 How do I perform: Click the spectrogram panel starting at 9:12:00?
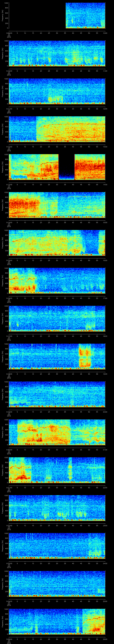(x=57, y=129)
